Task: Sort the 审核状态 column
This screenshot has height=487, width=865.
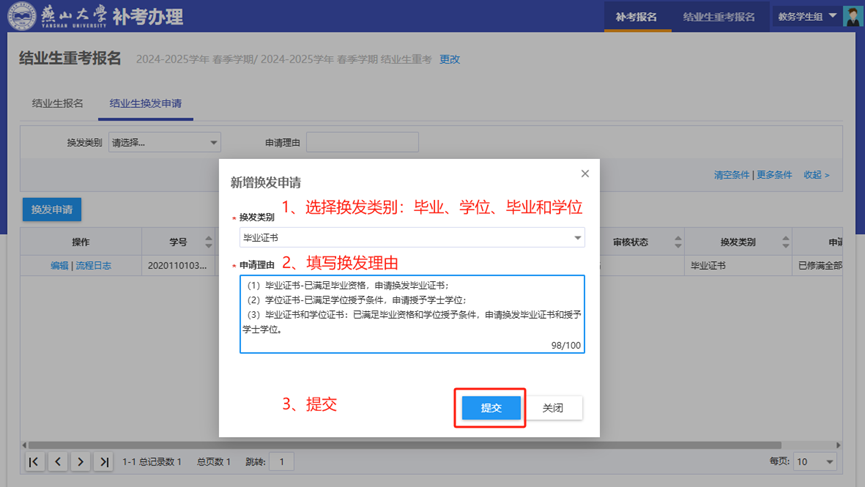Action: 677,242
